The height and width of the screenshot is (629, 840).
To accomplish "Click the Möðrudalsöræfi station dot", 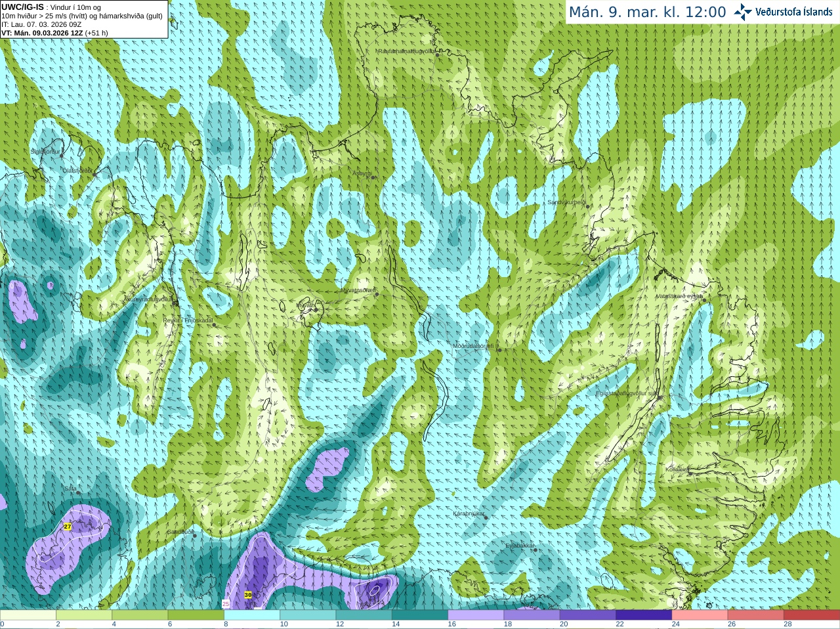I will coord(499,350).
